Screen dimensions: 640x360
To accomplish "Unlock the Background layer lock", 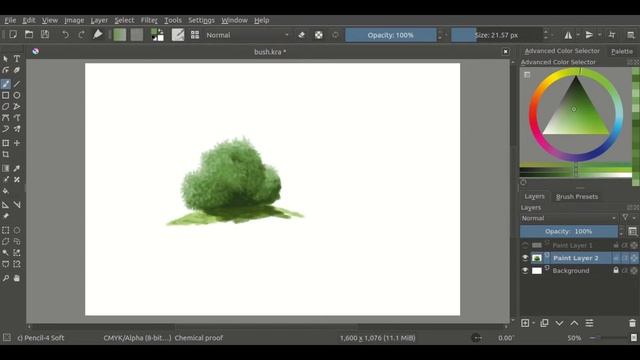I will pos(616,270).
